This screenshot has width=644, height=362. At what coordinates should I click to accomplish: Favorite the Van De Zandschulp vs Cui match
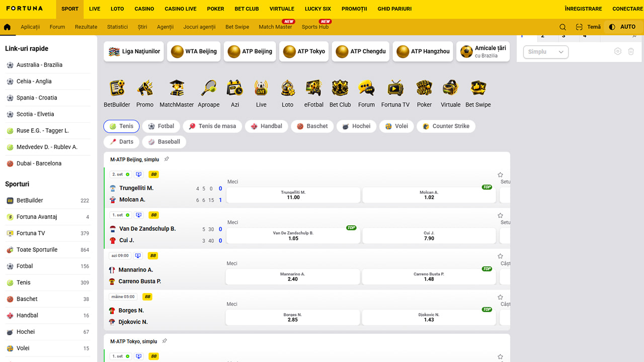tap(500, 215)
